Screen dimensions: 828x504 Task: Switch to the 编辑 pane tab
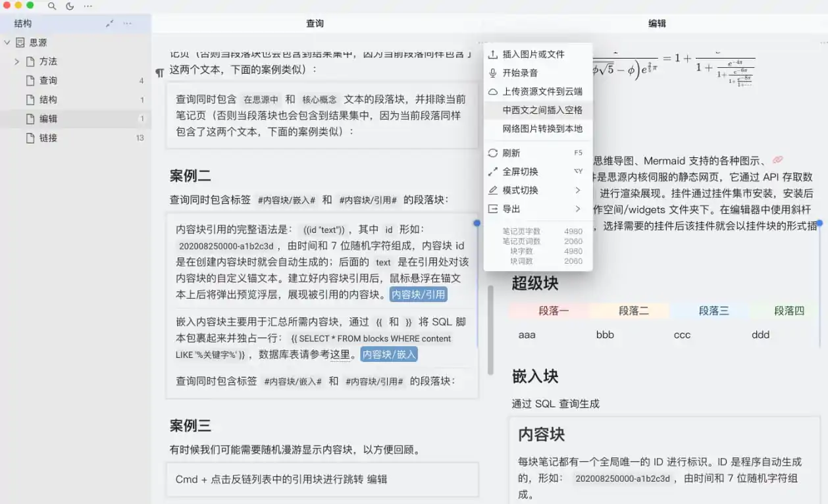(657, 23)
